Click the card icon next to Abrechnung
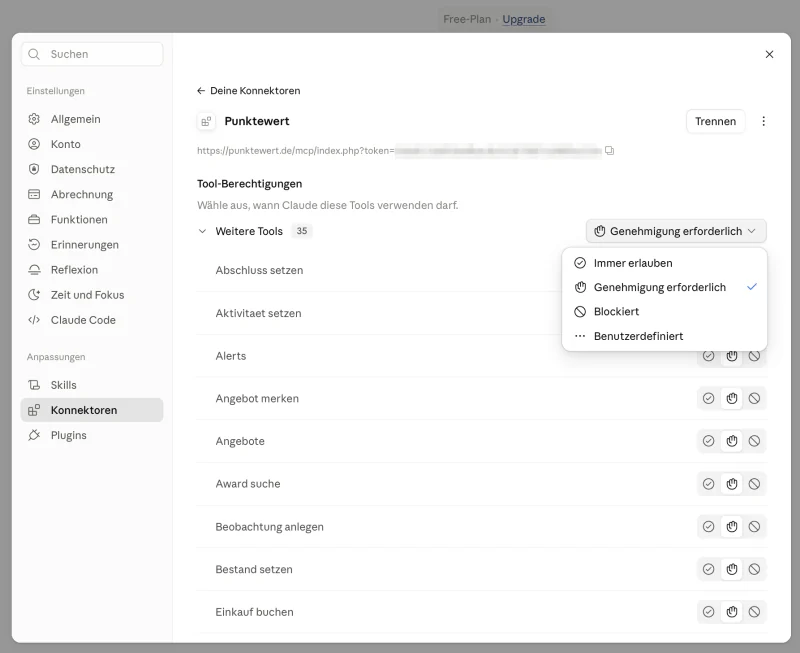 click(34, 194)
